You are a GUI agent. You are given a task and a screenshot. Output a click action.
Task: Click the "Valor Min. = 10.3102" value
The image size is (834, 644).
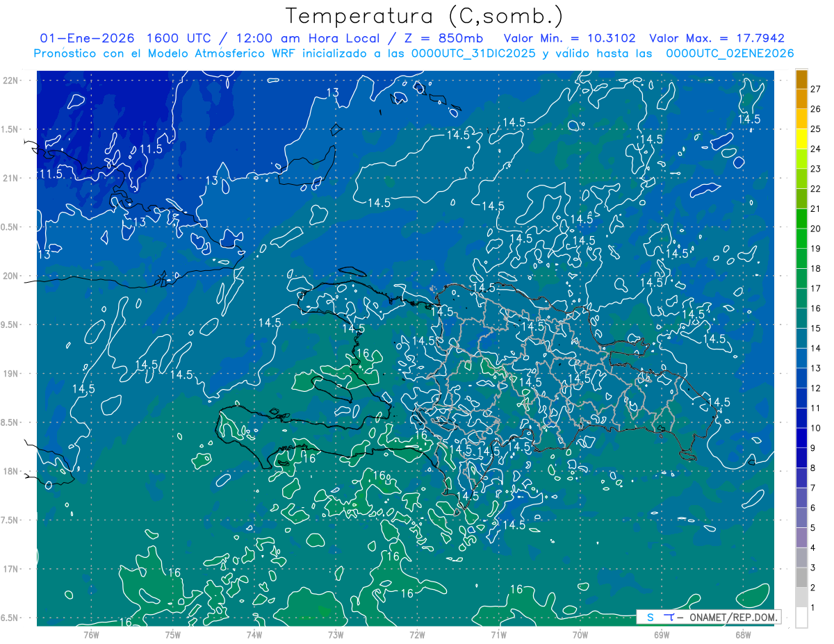[x=570, y=38]
